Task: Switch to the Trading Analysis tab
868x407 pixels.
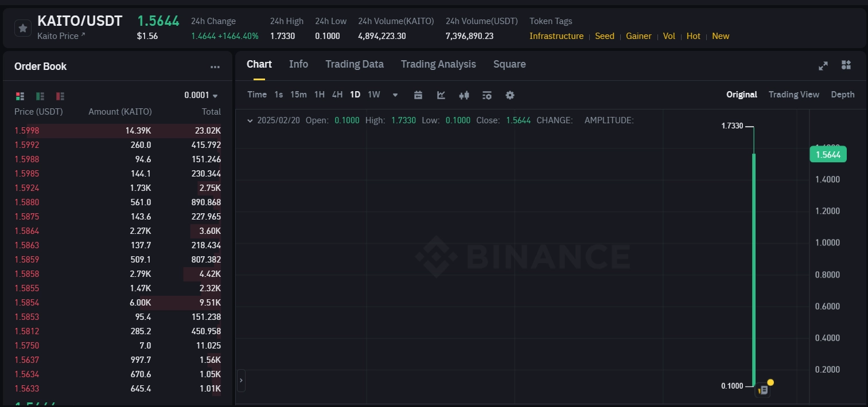Action: pos(438,64)
